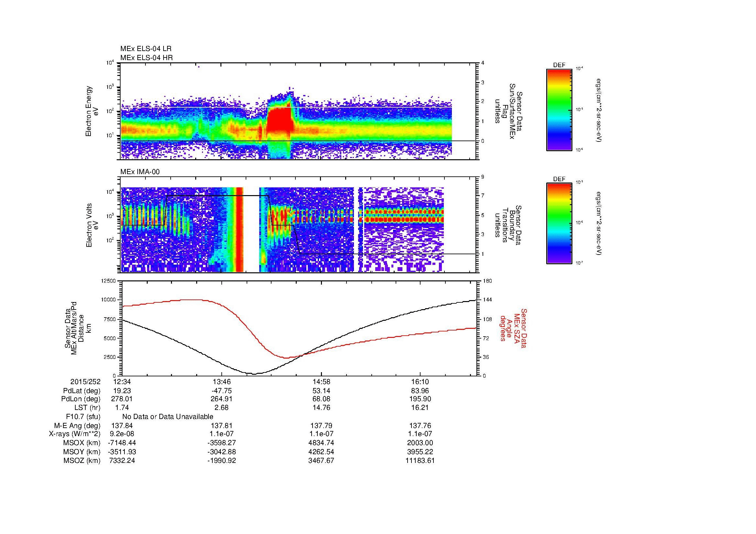
Task: Click the MSOZ value 3467.67
Action: [321, 461]
